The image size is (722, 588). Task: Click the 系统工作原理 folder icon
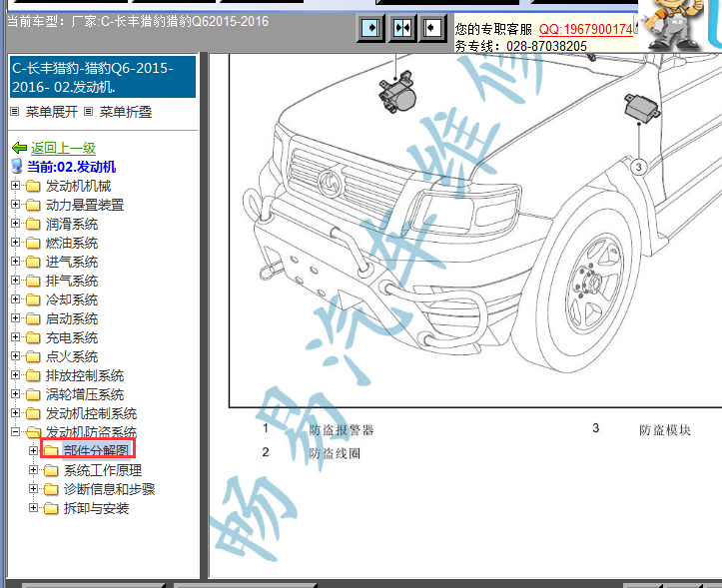pos(51,470)
